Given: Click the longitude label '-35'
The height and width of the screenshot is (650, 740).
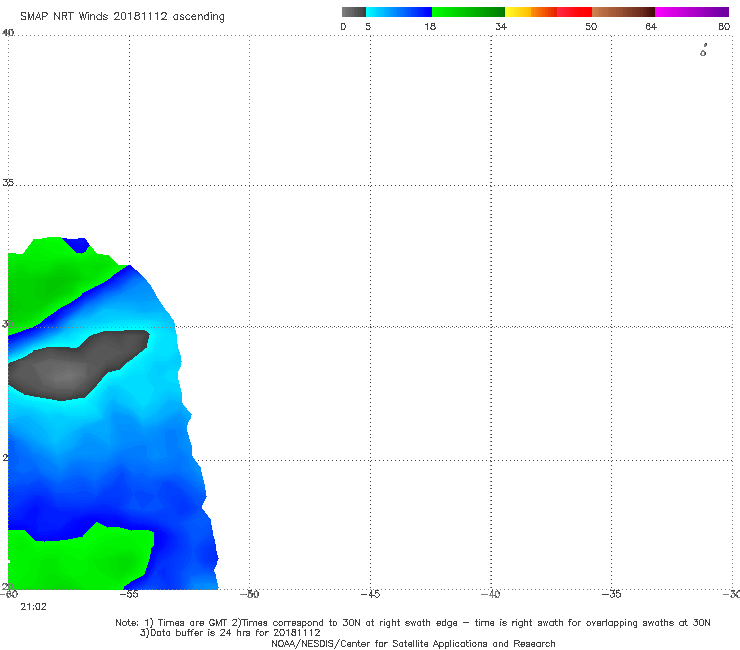Looking at the screenshot, I should coord(611,594).
